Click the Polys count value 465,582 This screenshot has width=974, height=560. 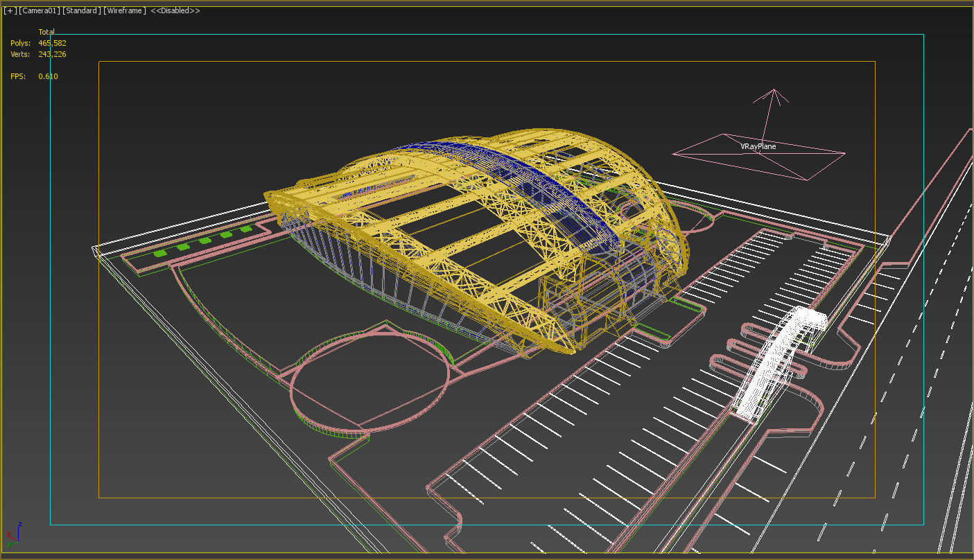pos(53,43)
